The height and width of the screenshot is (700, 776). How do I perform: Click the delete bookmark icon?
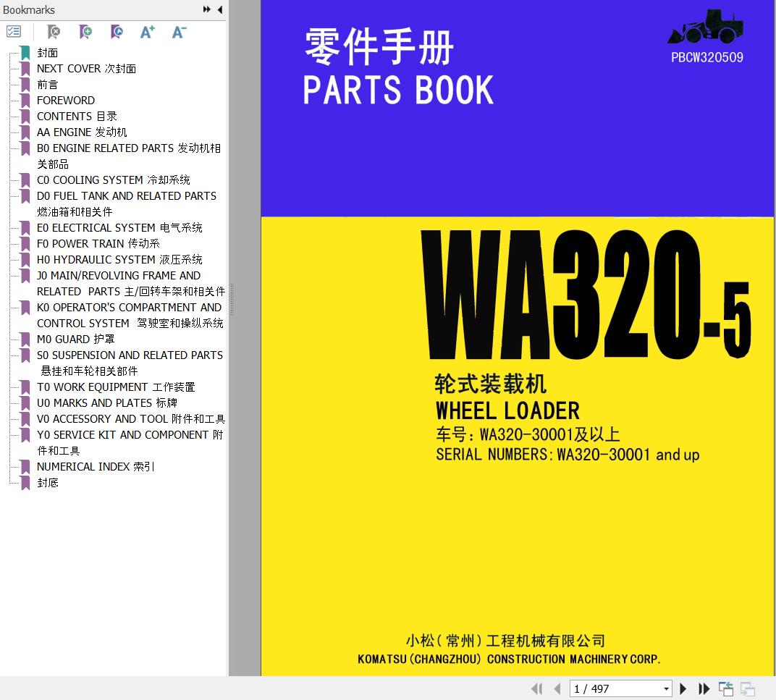point(54,32)
